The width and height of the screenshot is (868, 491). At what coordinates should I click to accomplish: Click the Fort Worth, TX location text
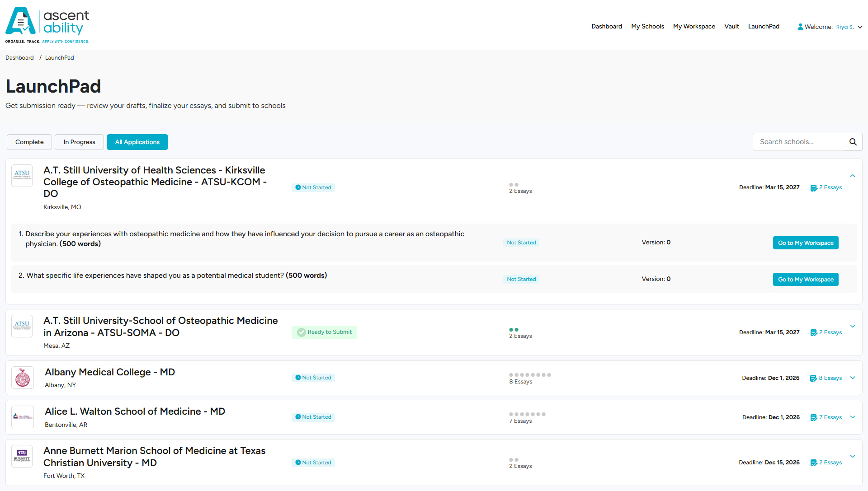[x=64, y=476]
